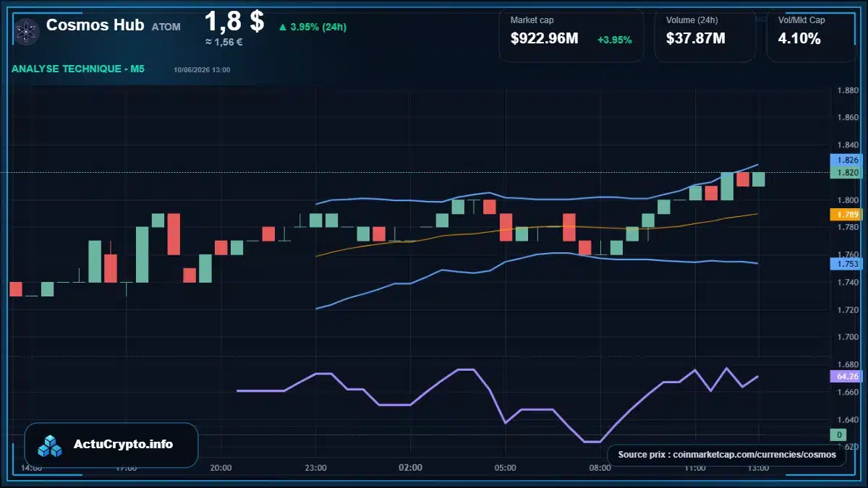Click the '13:00' time axis label
Screen dimensions: 868x488
[758, 468]
